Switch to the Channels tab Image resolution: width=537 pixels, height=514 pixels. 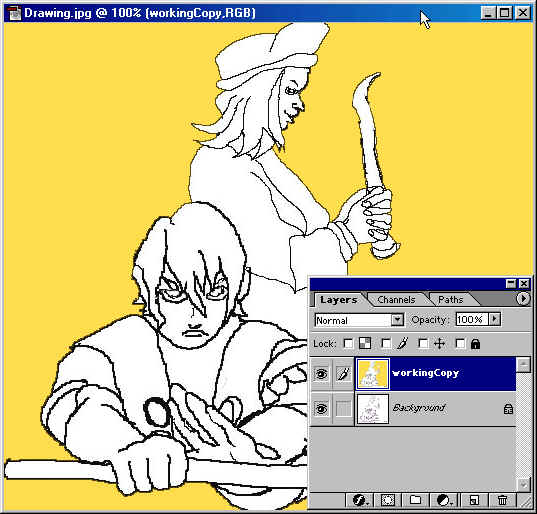pyautogui.click(x=396, y=300)
